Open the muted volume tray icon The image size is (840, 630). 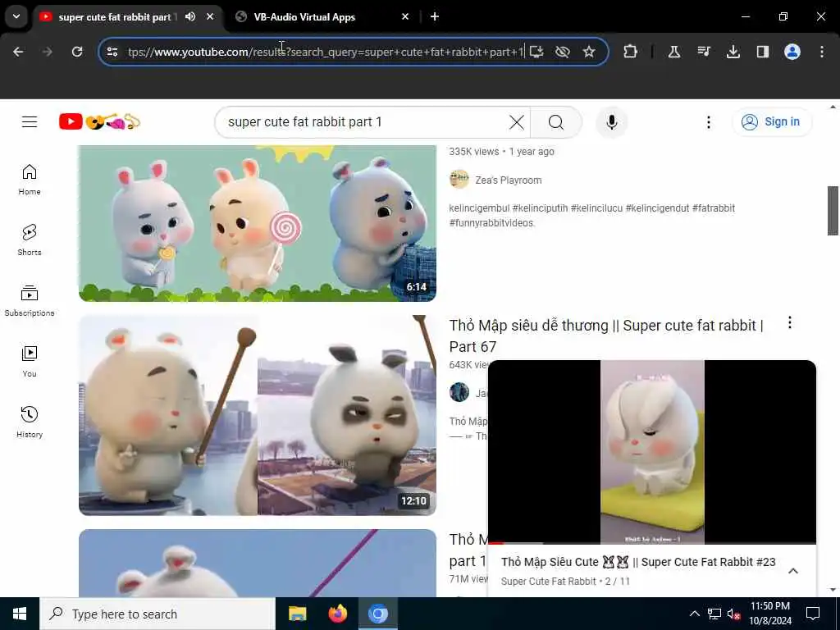(x=734, y=614)
